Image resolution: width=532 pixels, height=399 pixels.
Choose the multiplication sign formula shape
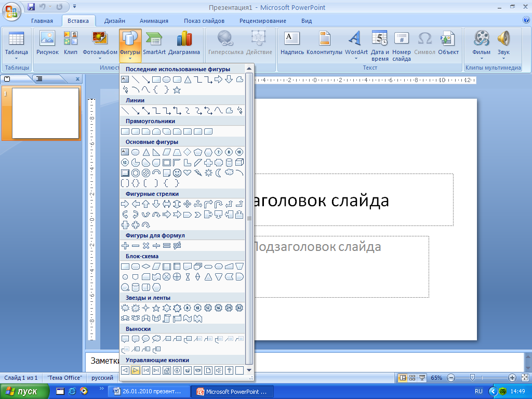click(146, 246)
